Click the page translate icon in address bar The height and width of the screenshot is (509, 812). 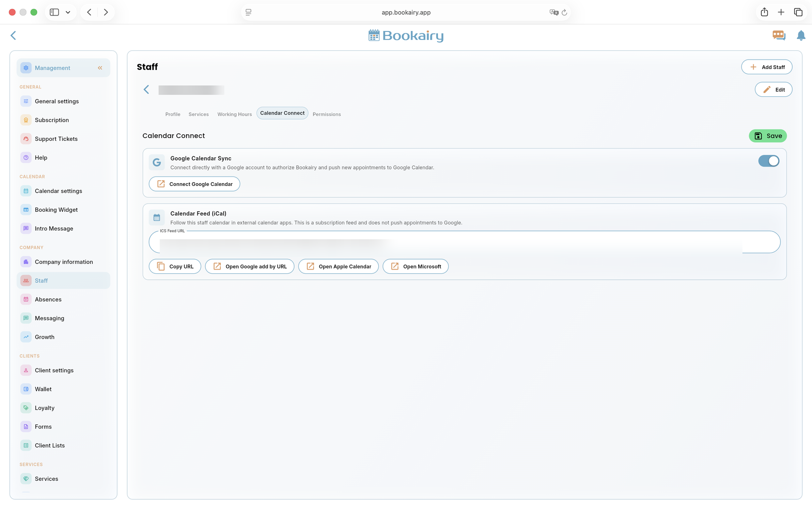click(554, 13)
